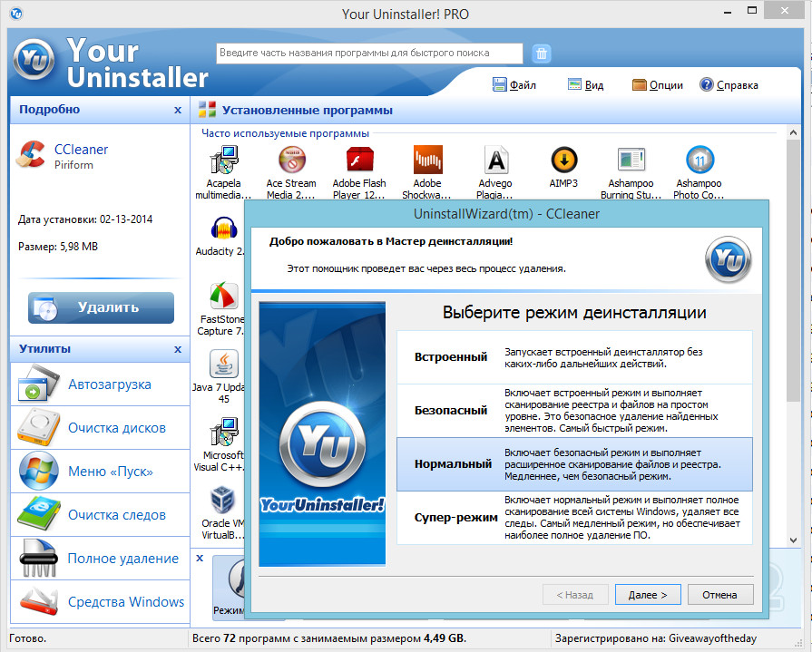Click the Удалить button
This screenshot has height=652, width=812.
tap(101, 308)
